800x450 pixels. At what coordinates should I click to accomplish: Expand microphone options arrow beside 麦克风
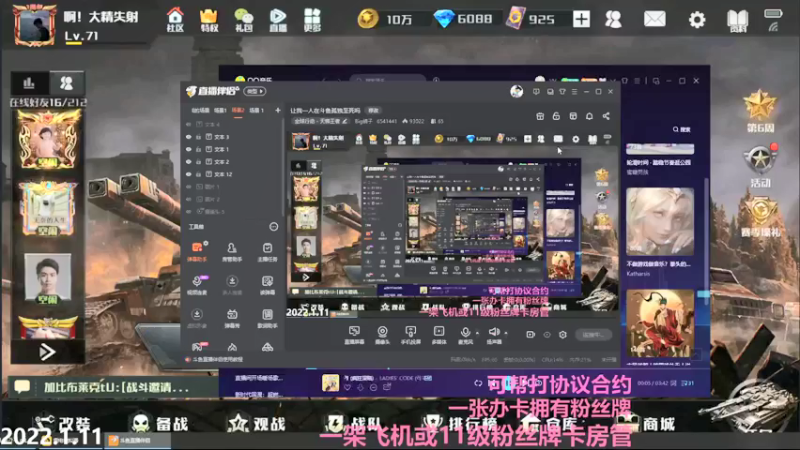[x=478, y=333]
